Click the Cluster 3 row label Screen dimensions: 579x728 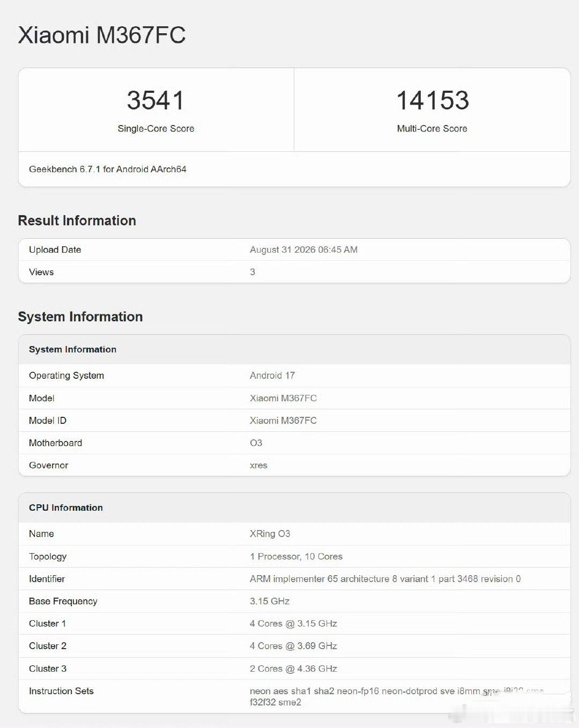click(48, 668)
